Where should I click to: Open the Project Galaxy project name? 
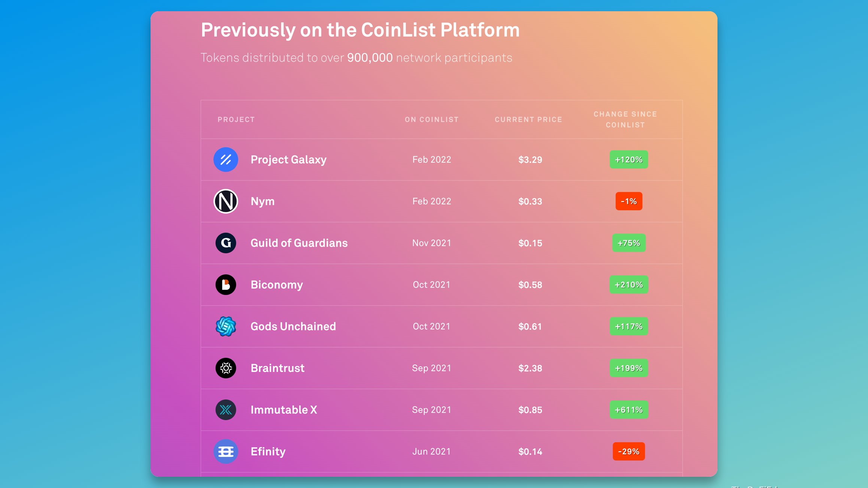[288, 160]
